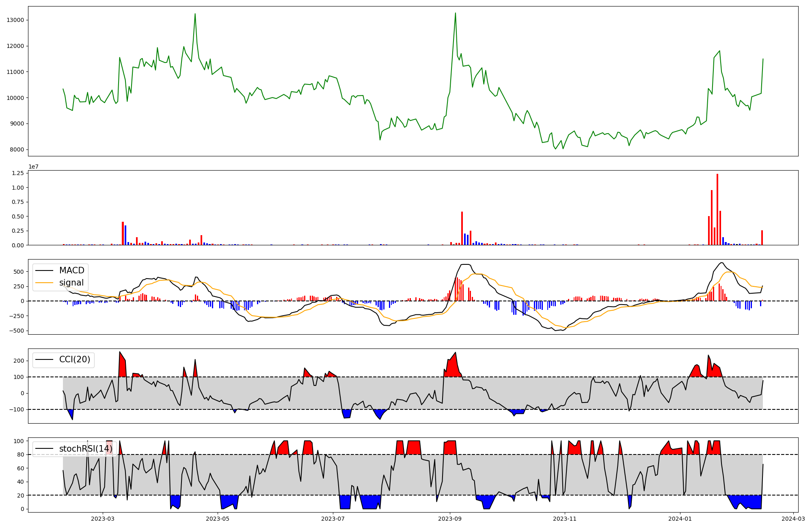Click the 2023-03 x-axis date label

(103, 519)
